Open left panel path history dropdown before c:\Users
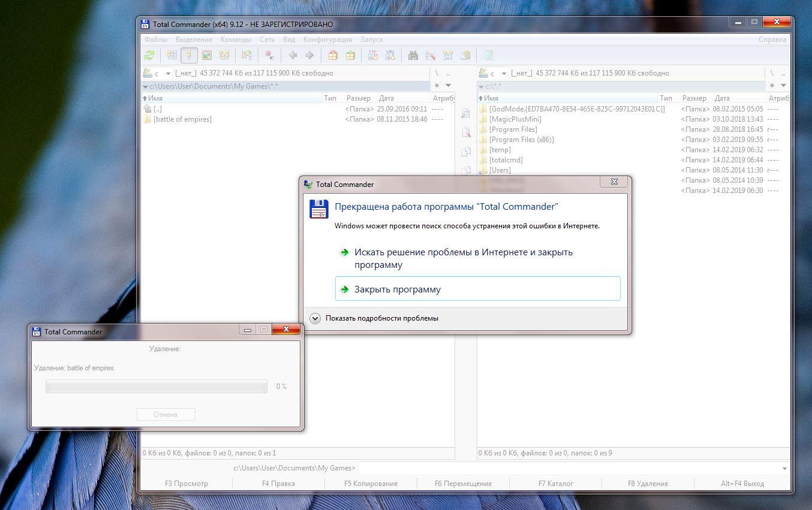 [145, 86]
